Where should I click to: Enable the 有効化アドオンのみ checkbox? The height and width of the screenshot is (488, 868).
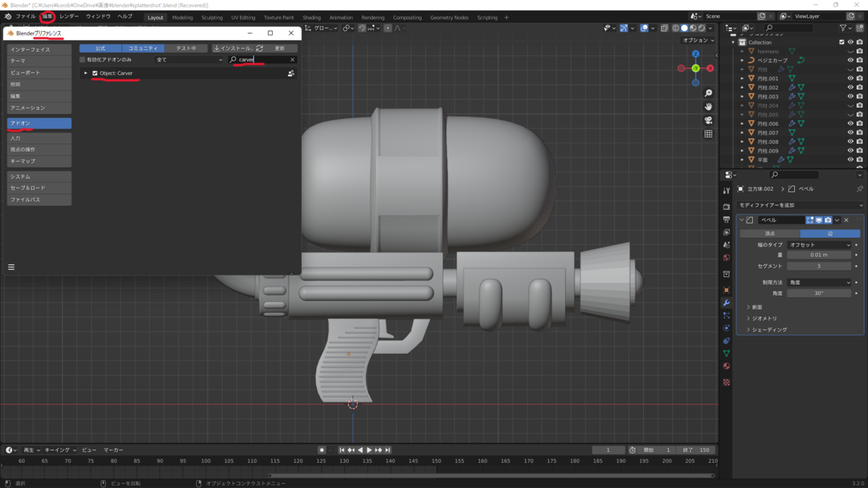[x=82, y=60]
